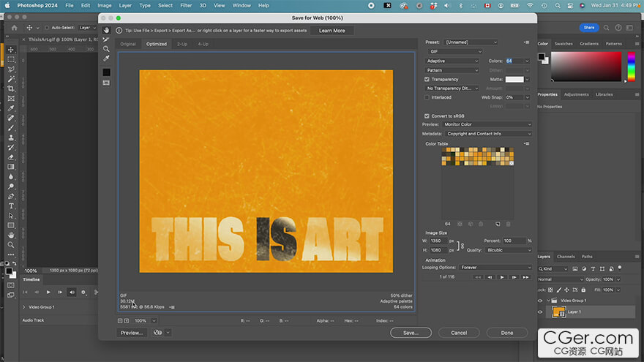Play the animation in Save for Web
This screenshot has width=644, height=362.
[x=501, y=277]
